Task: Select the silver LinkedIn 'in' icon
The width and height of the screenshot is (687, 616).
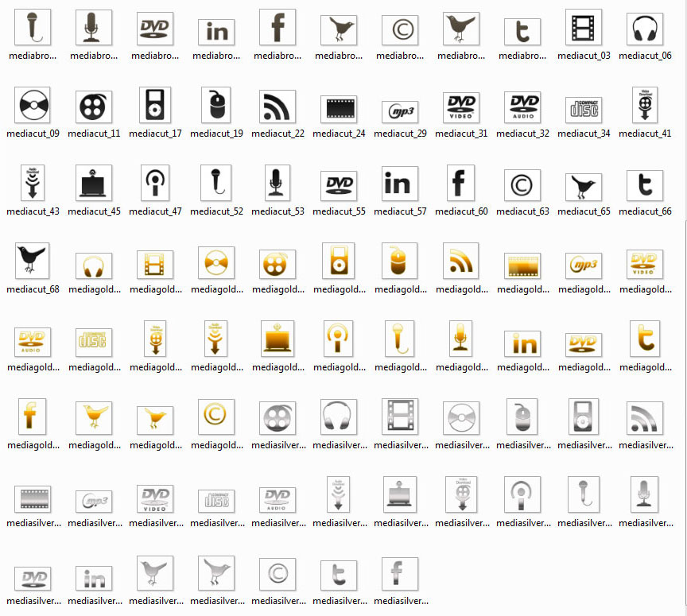Action: tap(94, 579)
